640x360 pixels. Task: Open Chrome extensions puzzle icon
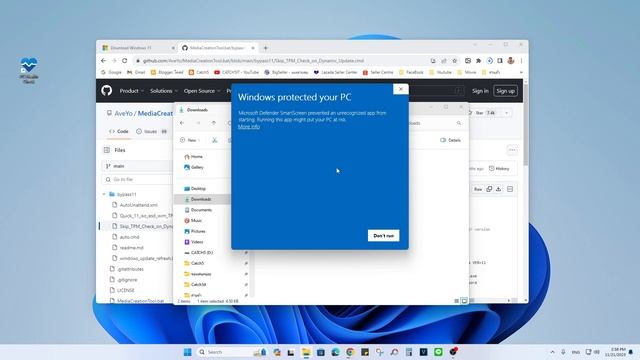[478, 61]
